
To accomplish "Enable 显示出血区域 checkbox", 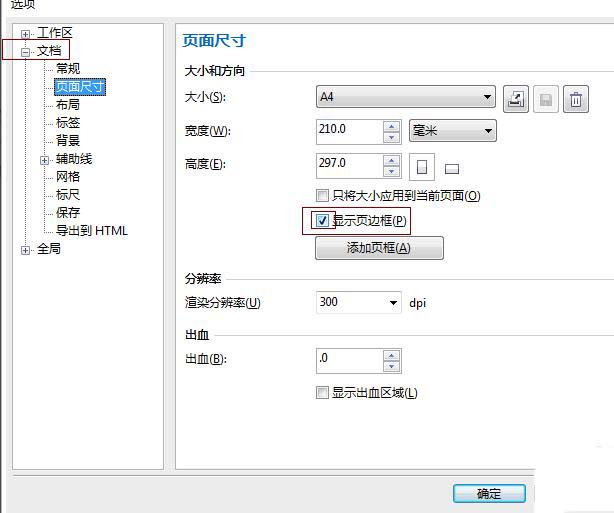I will tap(322, 392).
